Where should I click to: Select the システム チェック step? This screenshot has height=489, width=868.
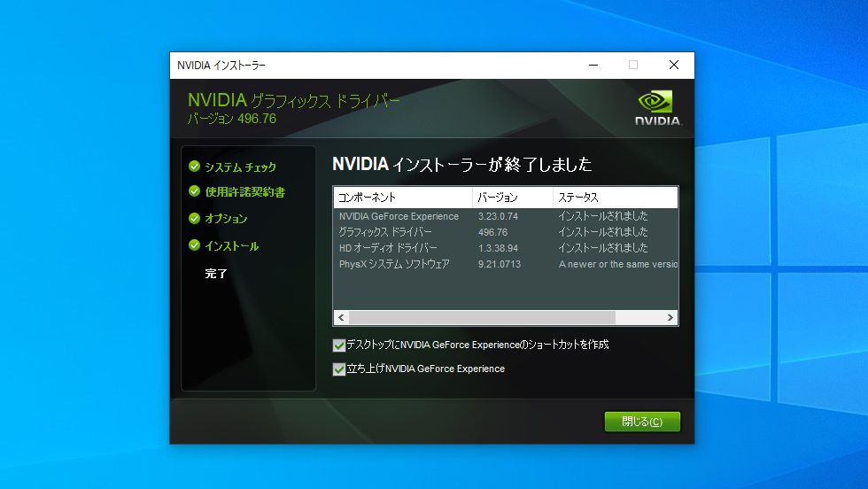(240, 167)
